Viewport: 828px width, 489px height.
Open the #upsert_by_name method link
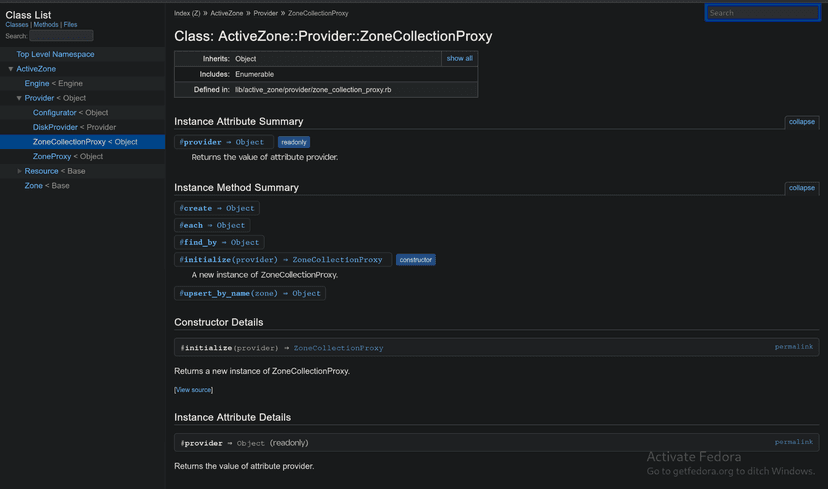(x=215, y=293)
